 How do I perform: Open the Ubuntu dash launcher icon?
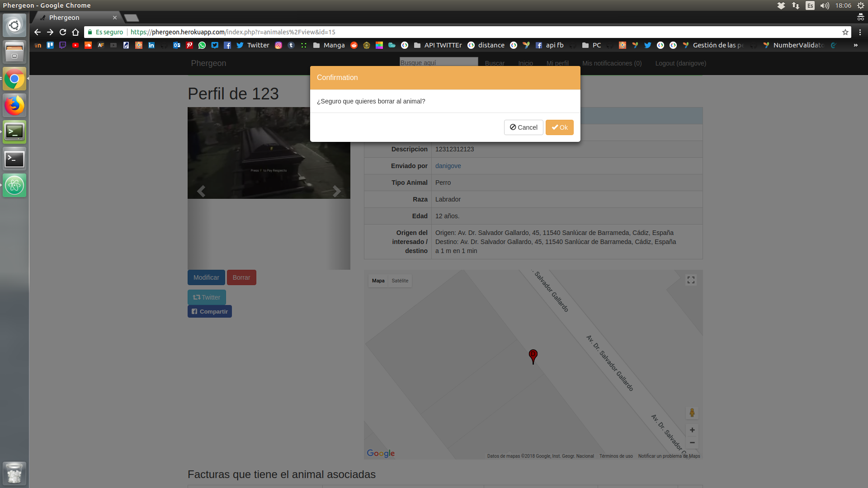[14, 25]
